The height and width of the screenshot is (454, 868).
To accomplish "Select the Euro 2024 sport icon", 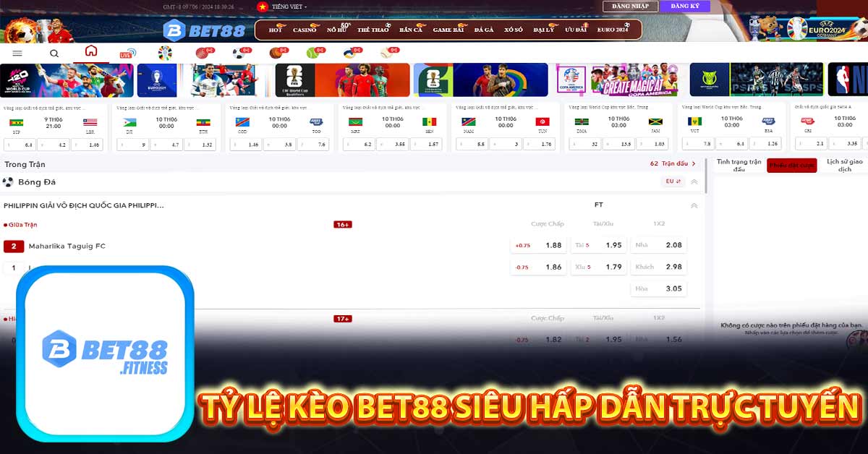I will (165, 53).
